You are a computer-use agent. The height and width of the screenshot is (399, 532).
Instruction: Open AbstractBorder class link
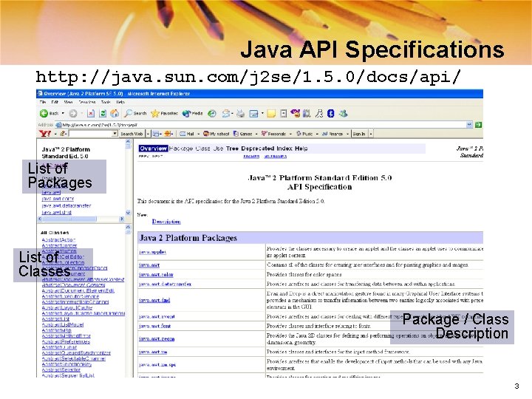click(59, 245)
